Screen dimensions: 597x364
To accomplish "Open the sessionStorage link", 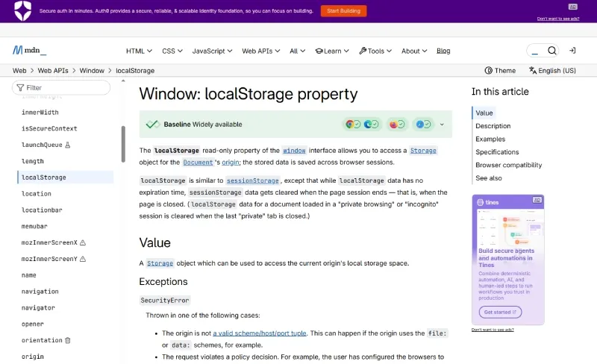I will (x=253, y=181).
